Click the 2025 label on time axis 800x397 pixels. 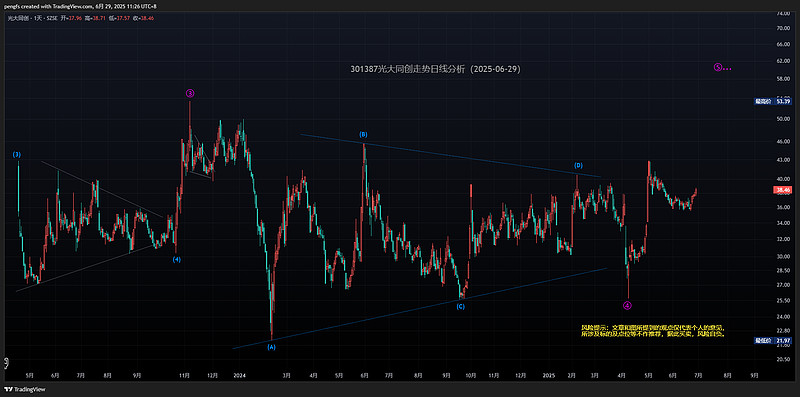548,376
